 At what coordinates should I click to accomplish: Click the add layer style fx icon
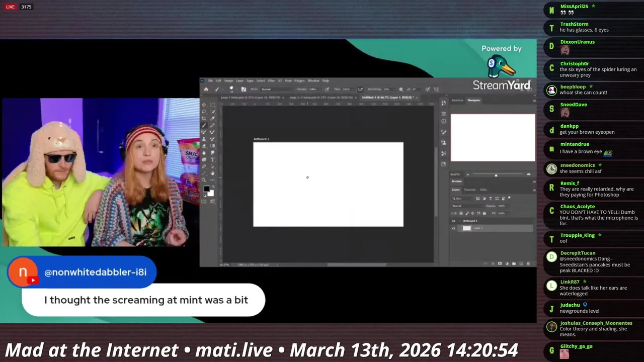click(493, 263)
